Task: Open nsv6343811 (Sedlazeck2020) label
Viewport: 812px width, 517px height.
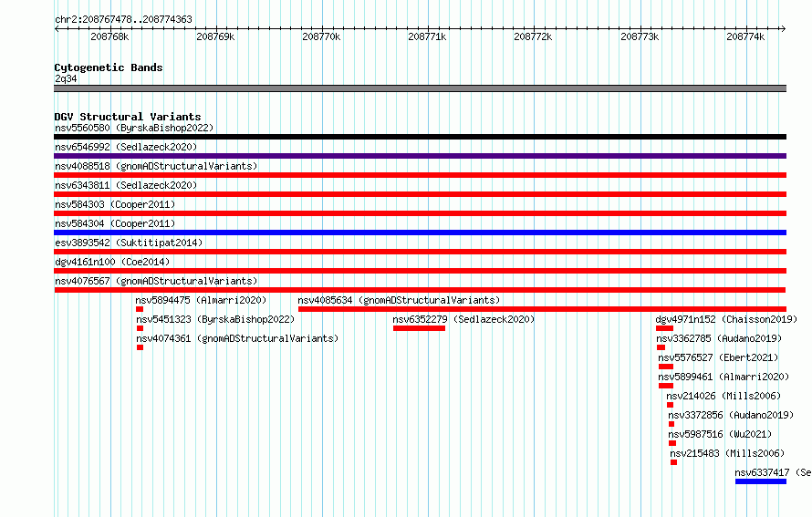Action: coord(126,185)
